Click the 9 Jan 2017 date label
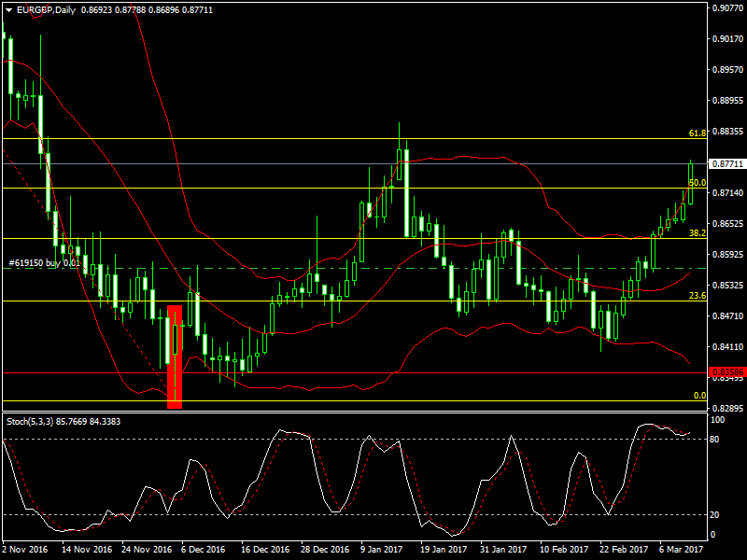The image size is (747, 560). click(382, 549)
